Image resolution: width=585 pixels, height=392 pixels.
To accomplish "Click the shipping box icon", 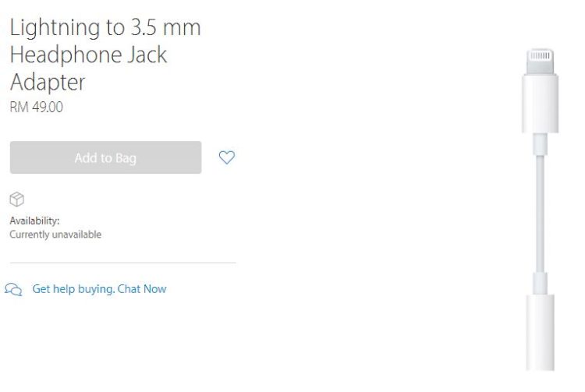I will [x=16, y=200].
